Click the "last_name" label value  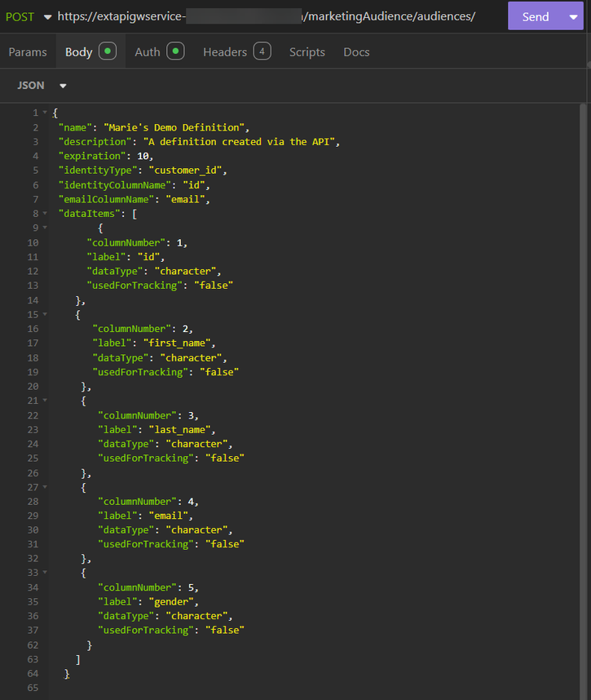pos(180,430)
